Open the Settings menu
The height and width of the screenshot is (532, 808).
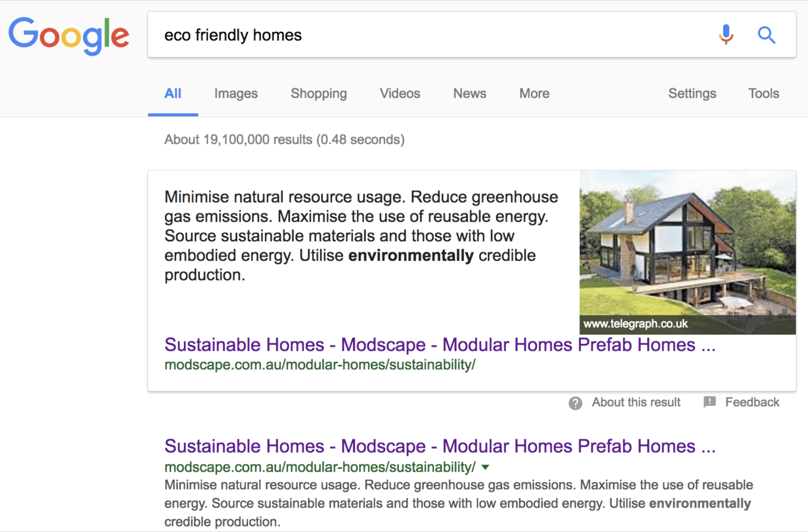[692, 94]
